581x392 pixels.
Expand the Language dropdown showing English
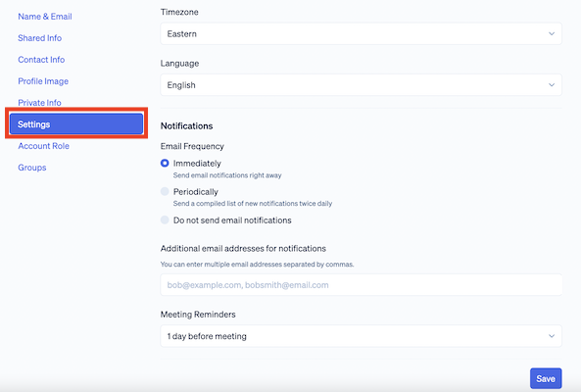tap(361, 85)
